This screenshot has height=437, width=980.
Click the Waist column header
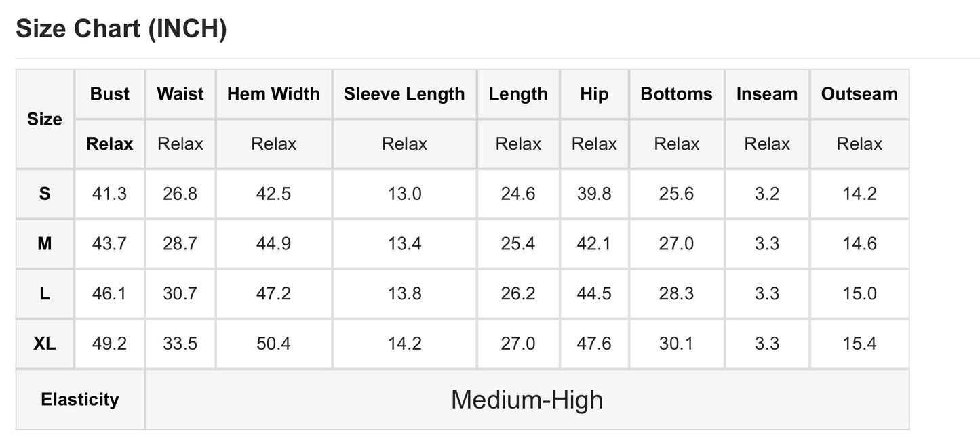(x=180, y=93)
